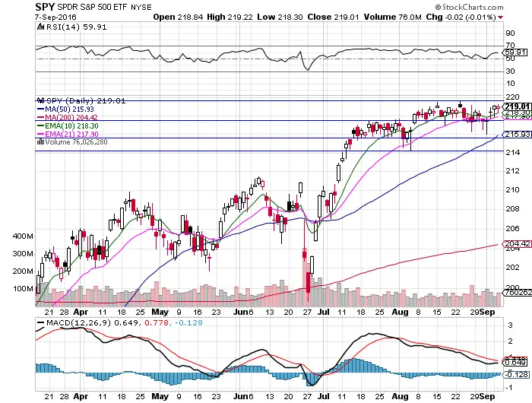
Task: Click the High 219.22 value
Action: 230,17
